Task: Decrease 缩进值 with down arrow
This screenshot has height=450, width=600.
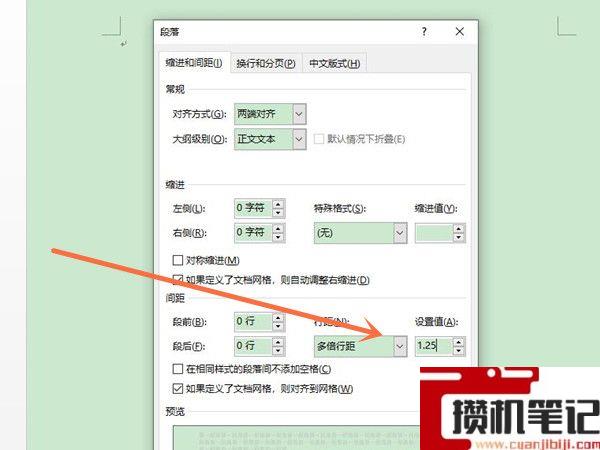Action: (459, 238)
